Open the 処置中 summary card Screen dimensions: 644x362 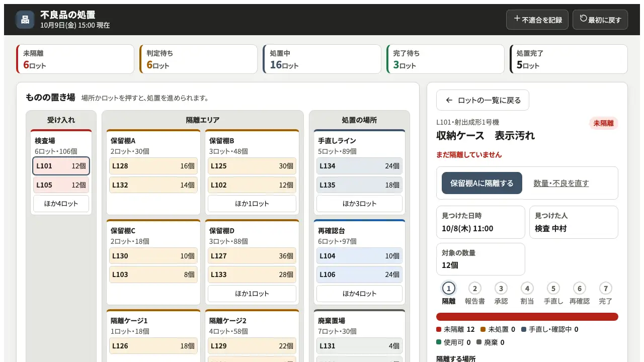(x=321, y=59)
